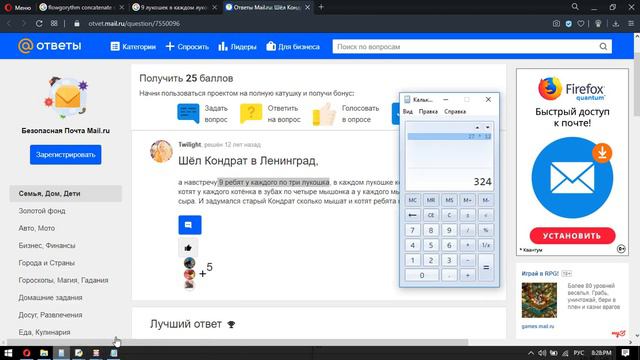This screenshot has width=640, height=360.
Task: Click the Спросить plus link
Action: point(187,47)
